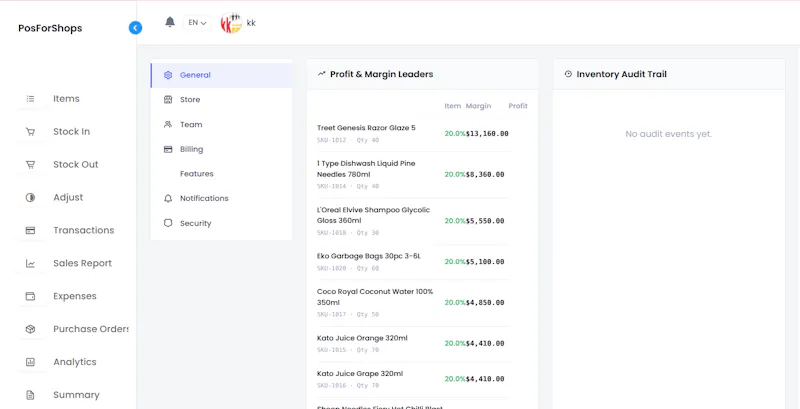800x409 pixels.
Task: Click SKU-1012 Qty 40 label
Action: click(x=348, y=140)
